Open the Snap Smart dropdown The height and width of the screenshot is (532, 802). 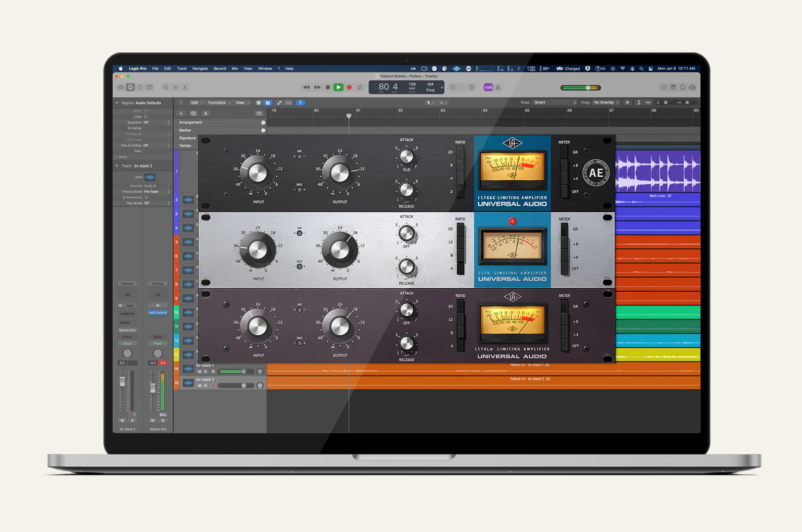[555, 102]
